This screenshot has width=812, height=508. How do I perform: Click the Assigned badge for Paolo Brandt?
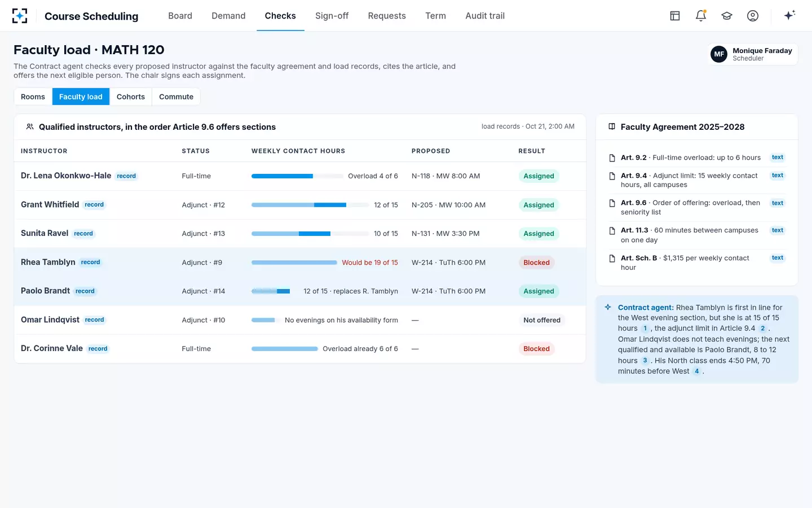tap(539, 291)
